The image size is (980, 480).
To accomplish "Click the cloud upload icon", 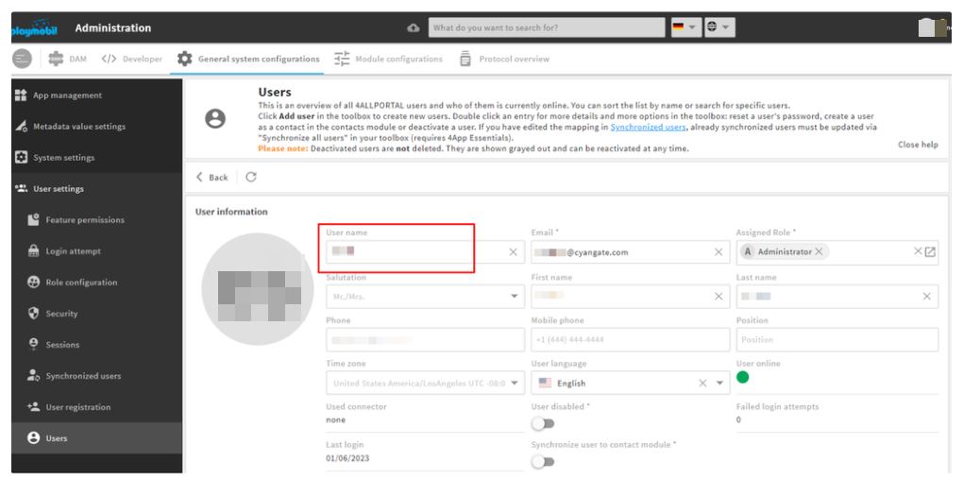I will pos(414,28).
